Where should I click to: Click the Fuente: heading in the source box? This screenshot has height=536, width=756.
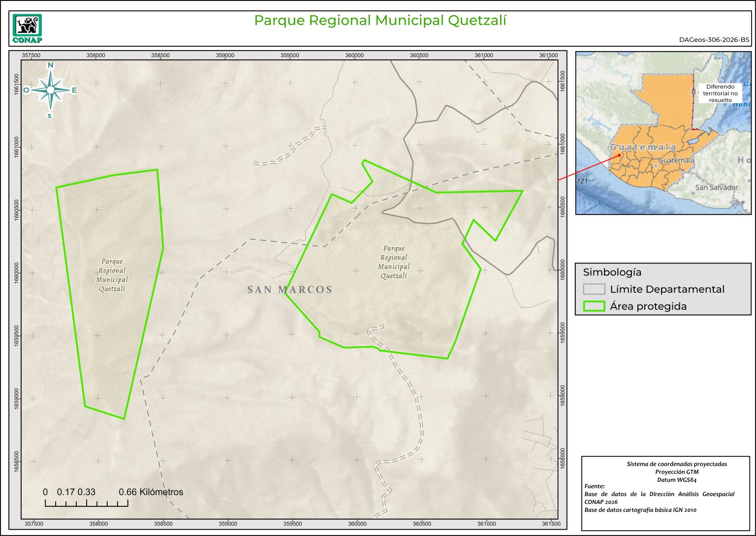[x=595, y=486]
